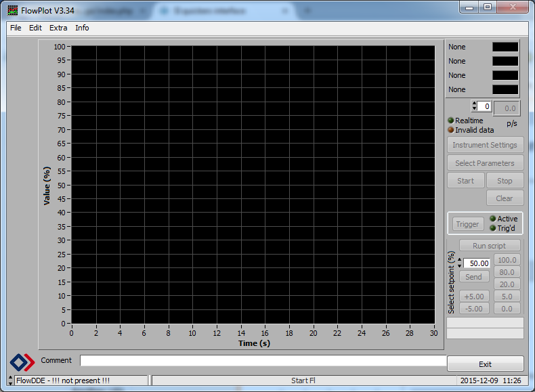The width and height of the screenshot is (535, 392).
Task: Click the Clear button
Action: pos(505,198)
